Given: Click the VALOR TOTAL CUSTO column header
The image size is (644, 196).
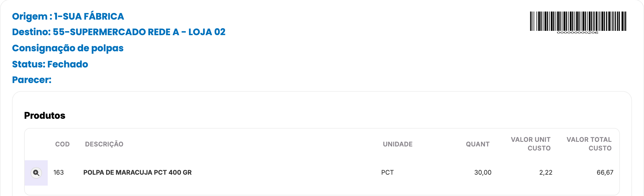Looking at the screenshot, I should pos(589,144).
